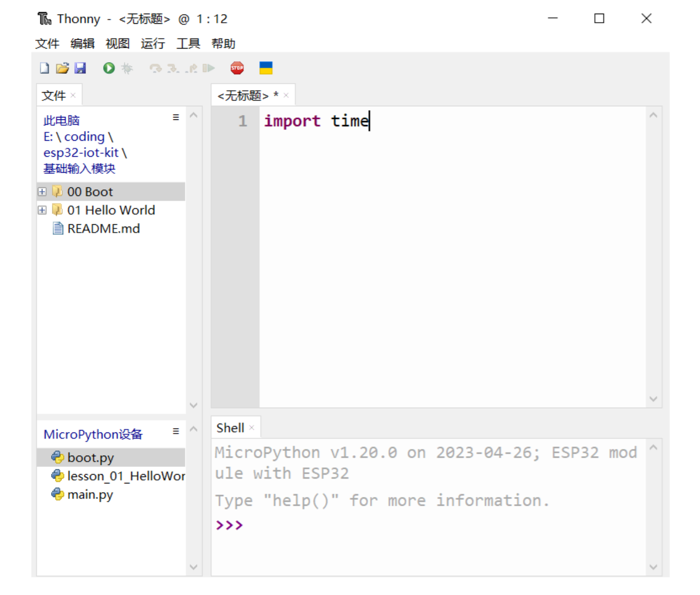Expand the 01 Hello World folder
700x595 pixels.
click(42, 210)
